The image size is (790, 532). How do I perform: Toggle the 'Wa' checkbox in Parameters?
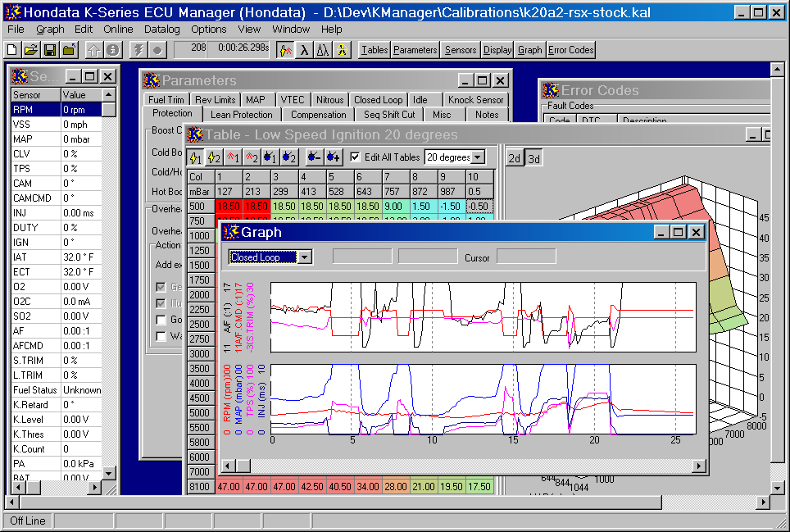[x=161, y=336]
